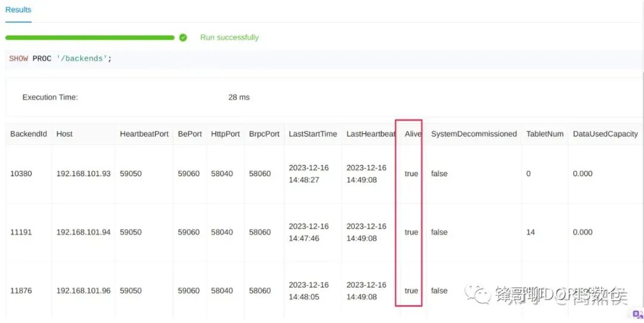644x323 pixels.
Task: Click Alive true value in row 11876
Action: pos(411,291)
